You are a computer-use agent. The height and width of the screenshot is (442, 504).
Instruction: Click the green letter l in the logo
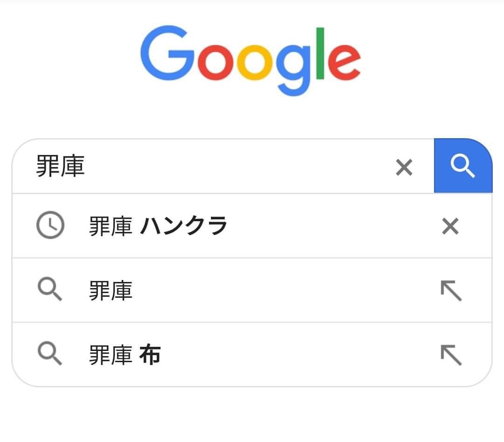(320, 55)
